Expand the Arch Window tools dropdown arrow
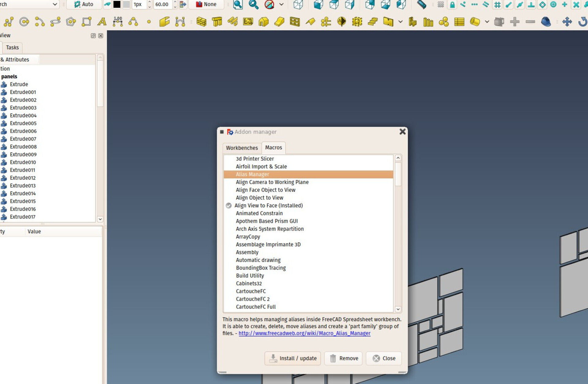 click(x=400, y=22)
